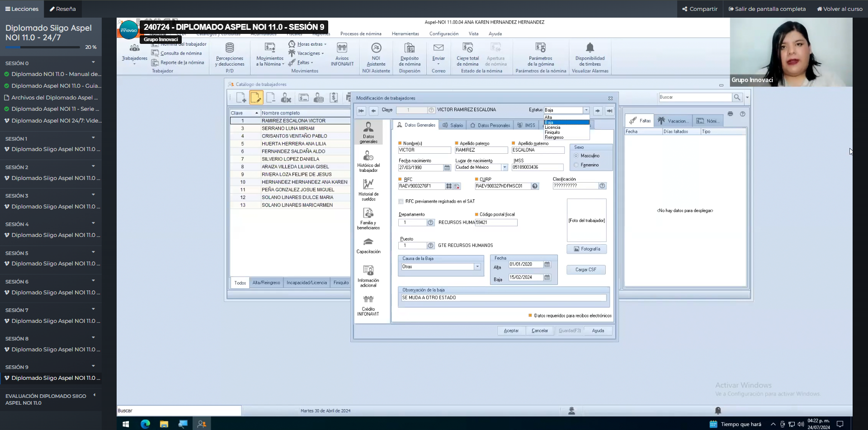Open Familia y beneficiarios section icon

coord(368,213)
